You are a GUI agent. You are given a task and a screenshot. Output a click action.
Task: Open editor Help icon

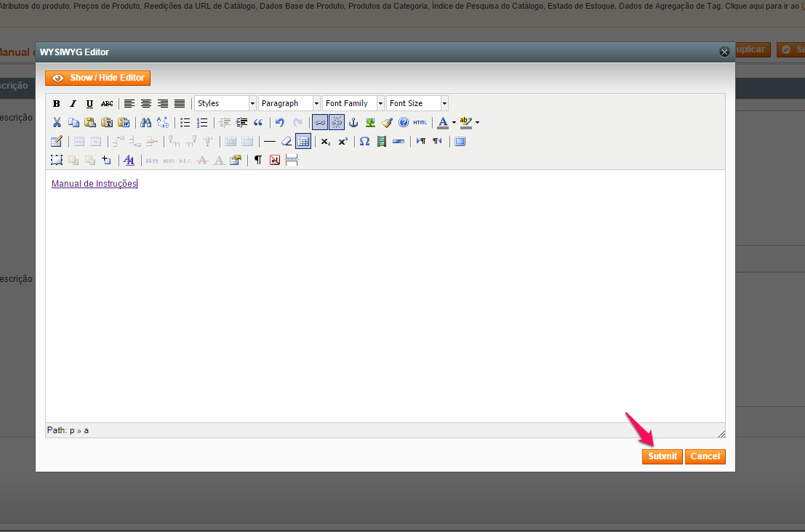(x=404, y=122)
